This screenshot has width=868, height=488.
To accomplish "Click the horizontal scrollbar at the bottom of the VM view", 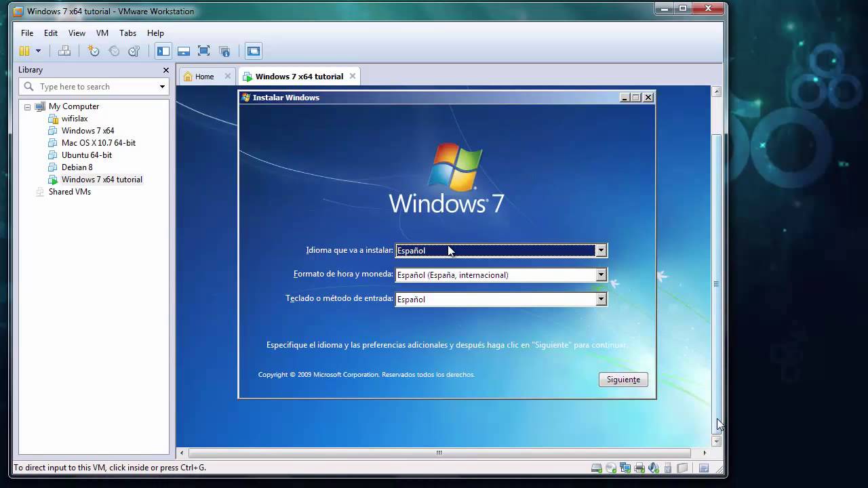I will 439,453.
